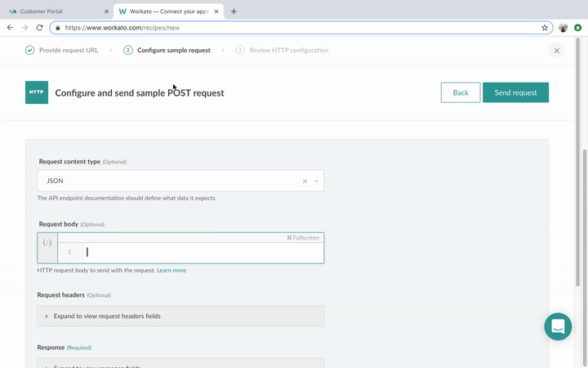588x368 pixels.
Task: Clear the JSON content type selection
Action: pos(305,181)
